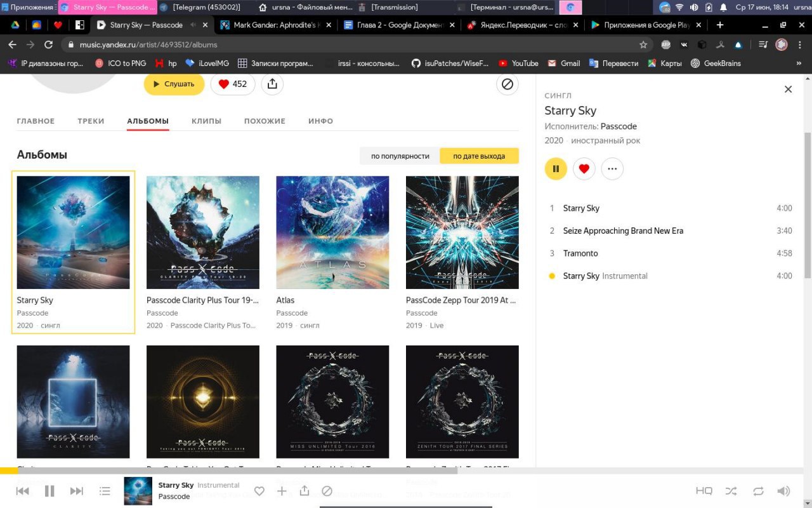The width and height of the screenshot is (812, 508).
Task: Select track Starry Sky Instrumental in panel
Action: [669, 276]
